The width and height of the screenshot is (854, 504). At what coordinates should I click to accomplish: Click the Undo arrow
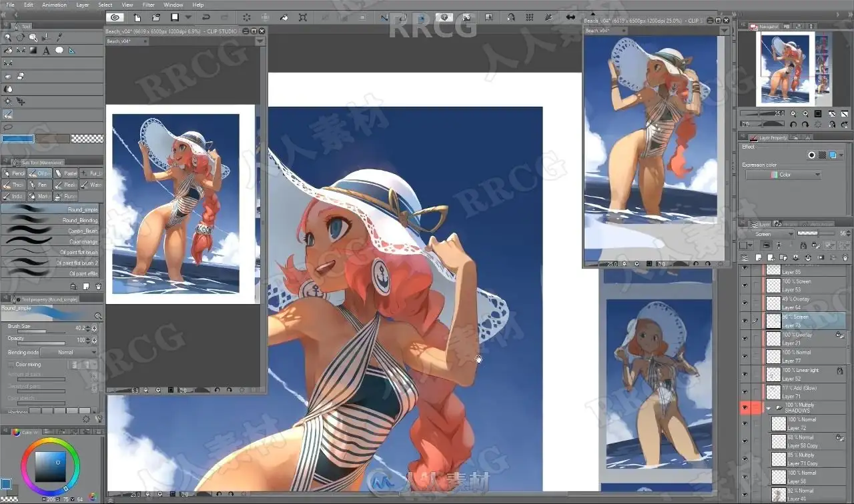coord(207,17)
